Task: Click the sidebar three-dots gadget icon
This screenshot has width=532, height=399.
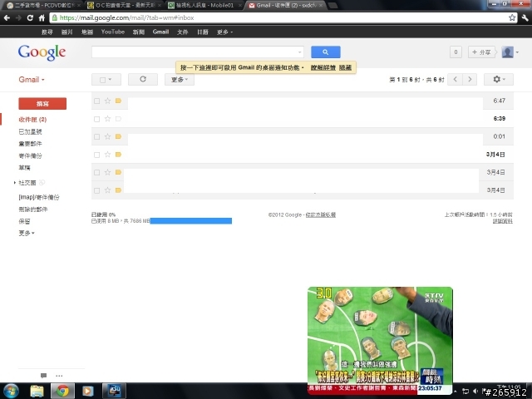Action: point(59,376)
